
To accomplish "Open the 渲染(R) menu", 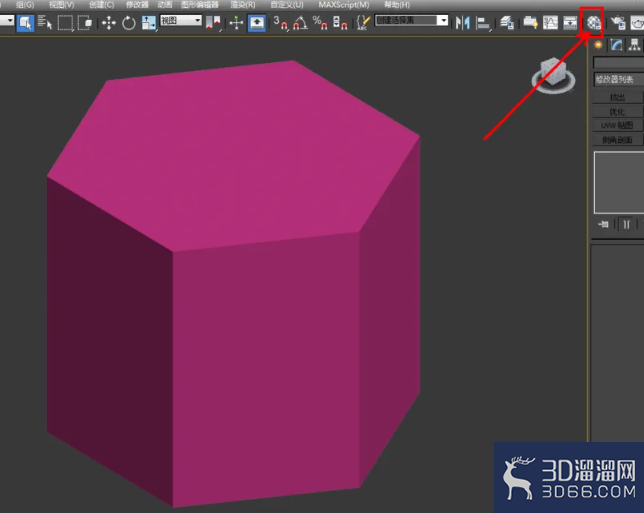I will pos(243,5).
